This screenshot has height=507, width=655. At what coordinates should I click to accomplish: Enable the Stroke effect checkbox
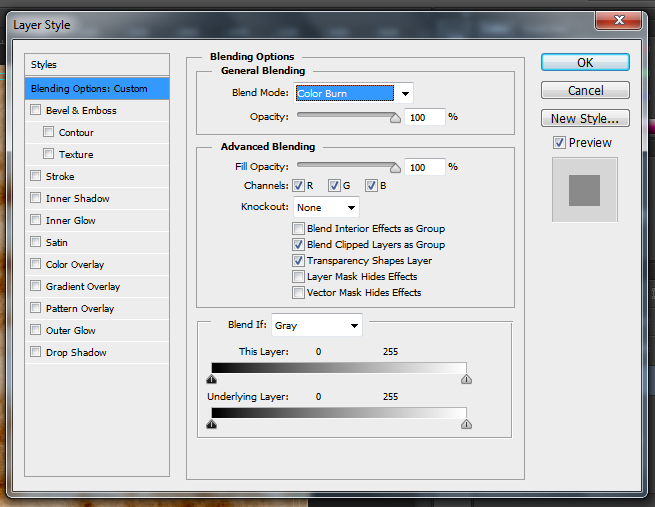point(36,176)
